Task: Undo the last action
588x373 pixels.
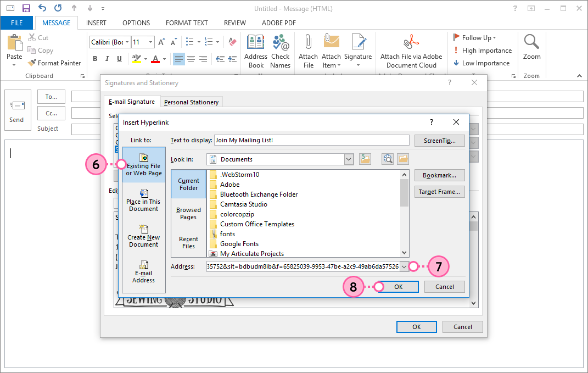Action: [42, 8]
